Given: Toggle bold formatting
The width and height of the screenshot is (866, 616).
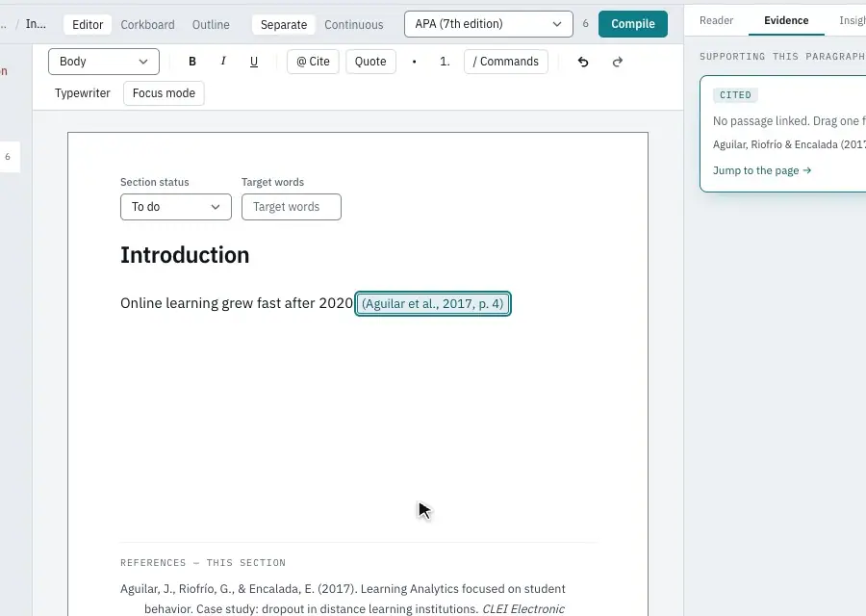Looking at the screenshot, I should pyautogui.click(x=192, y=62).
